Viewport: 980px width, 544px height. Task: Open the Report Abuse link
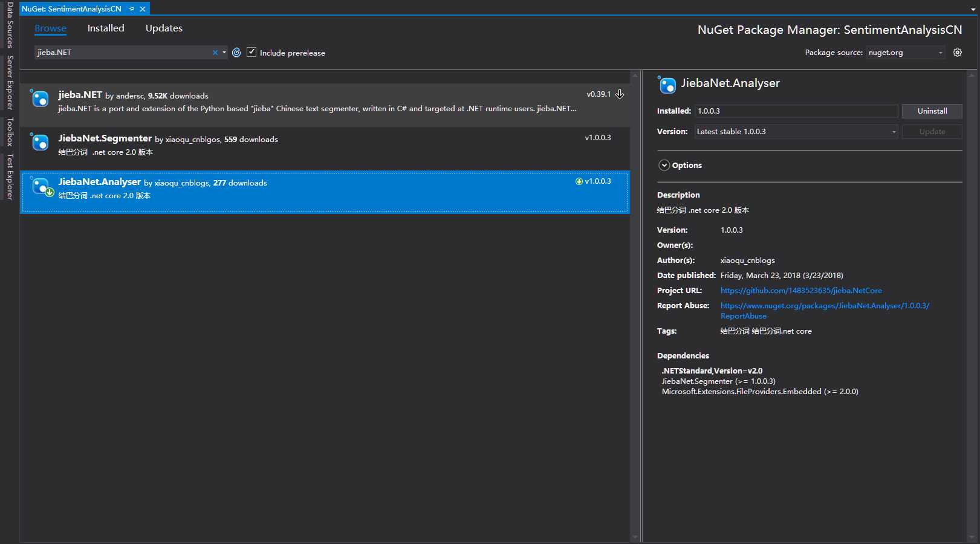pyautogui.click(x=825, y=311)
